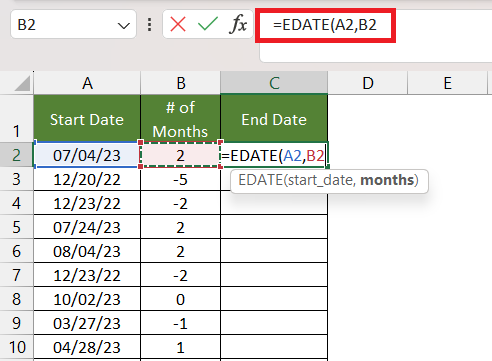Viewport: 492px width, 361px height.
Task: Cancel the formula entry with red X
Action: pyautogui.click(x=178, y=25)
